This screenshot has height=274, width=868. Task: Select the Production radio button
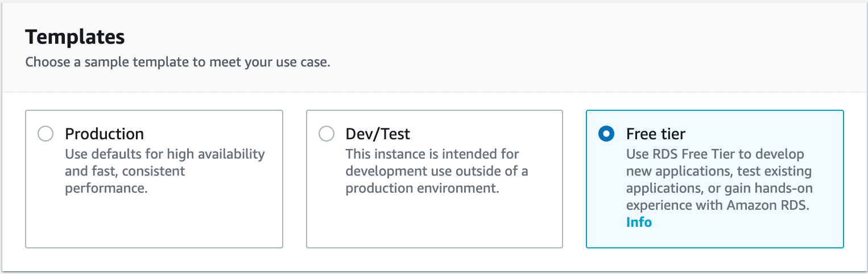[45, 134]
